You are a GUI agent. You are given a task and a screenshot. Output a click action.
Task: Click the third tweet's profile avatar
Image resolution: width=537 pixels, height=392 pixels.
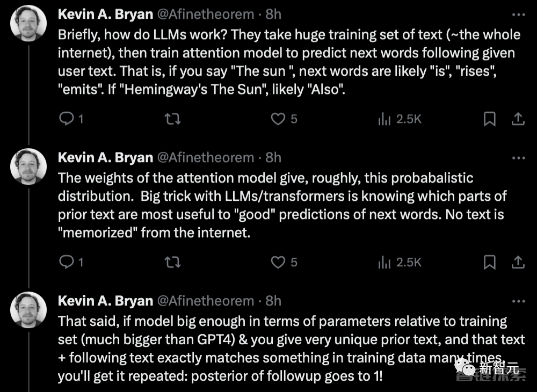click(x=29, y=309)
